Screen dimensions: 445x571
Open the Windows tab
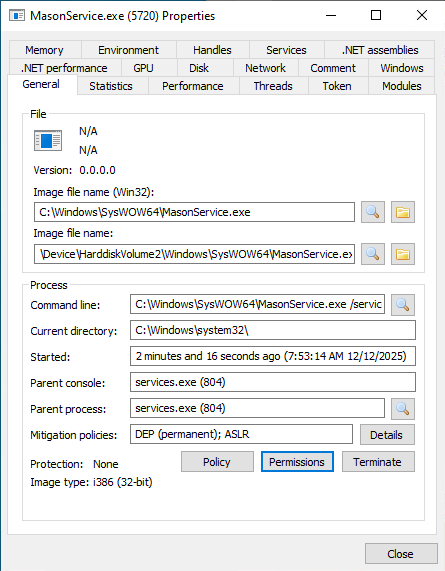click(x=402, y=68)
